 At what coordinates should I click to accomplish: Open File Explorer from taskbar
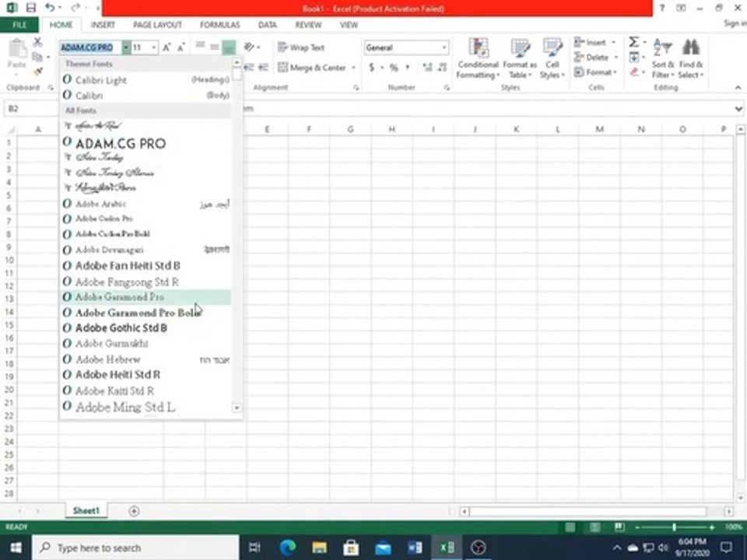coord(319,548)
